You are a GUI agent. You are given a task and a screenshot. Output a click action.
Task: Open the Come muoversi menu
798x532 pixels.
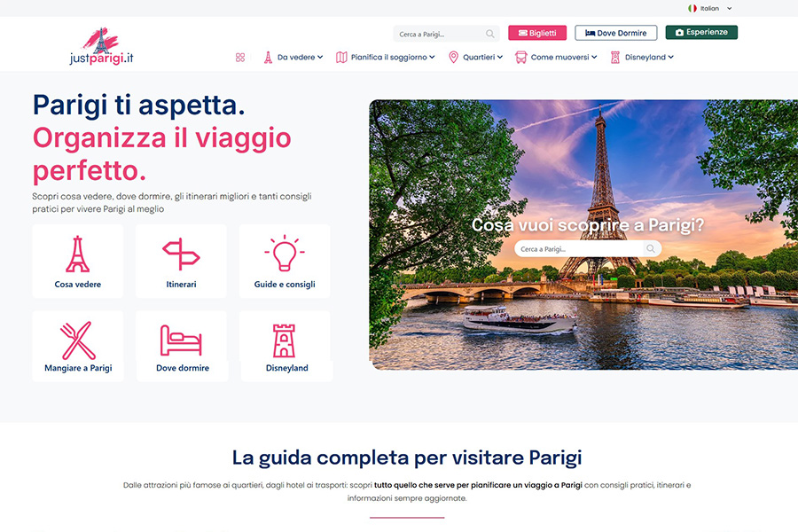click(x=556, y=58)
